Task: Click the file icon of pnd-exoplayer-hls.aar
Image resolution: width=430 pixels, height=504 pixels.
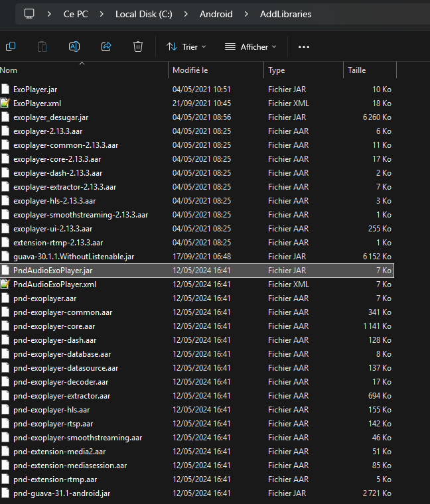Action: click(5, 410)
